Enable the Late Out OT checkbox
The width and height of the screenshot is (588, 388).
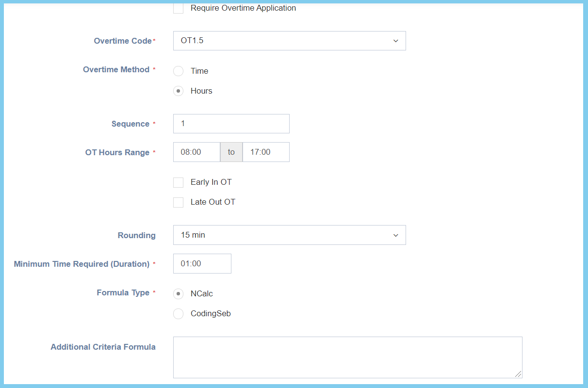click(179, 202)
